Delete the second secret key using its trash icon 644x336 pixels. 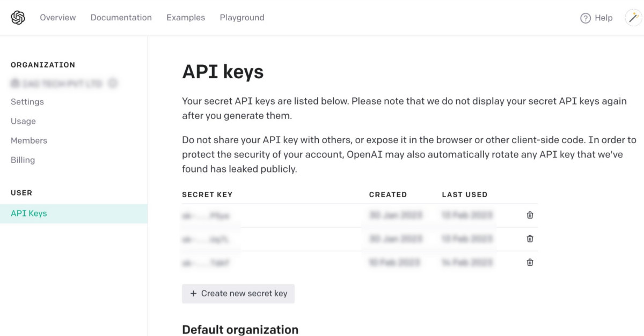click(530, 238)
